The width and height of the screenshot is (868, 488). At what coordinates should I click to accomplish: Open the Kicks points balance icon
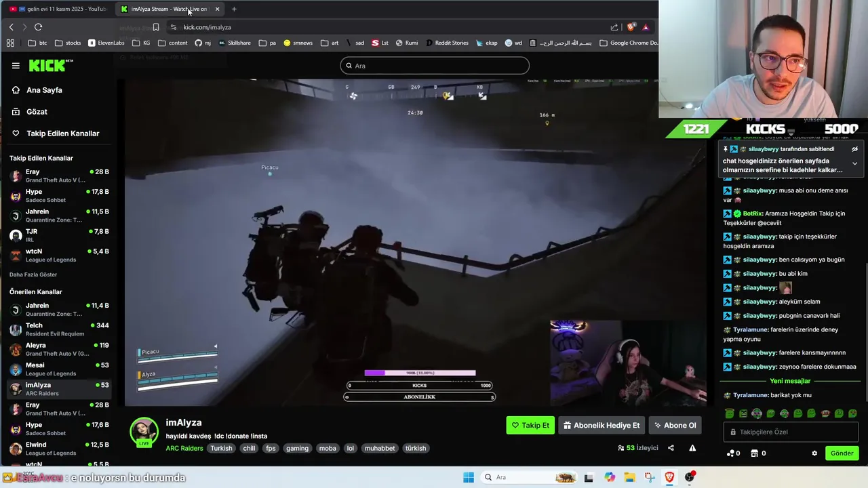[x=730, y=453]
